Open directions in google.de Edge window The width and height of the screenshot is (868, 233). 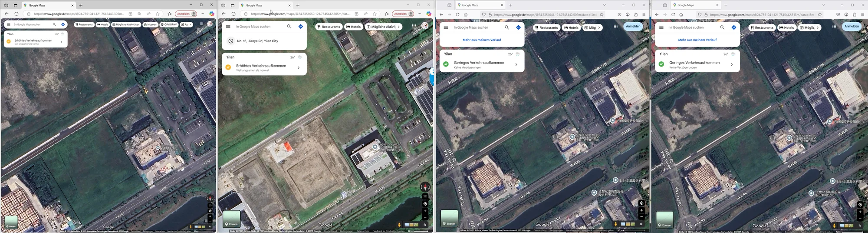click(63, 24)
